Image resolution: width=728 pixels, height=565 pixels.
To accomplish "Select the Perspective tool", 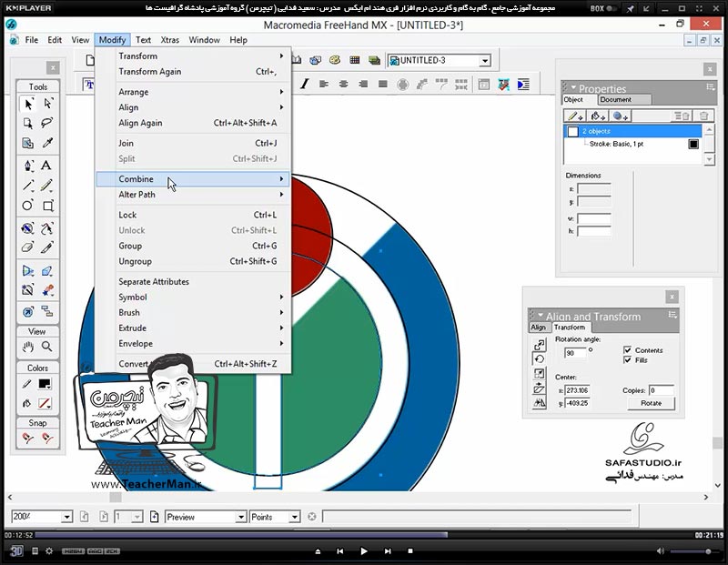I will tap(28, 270).
